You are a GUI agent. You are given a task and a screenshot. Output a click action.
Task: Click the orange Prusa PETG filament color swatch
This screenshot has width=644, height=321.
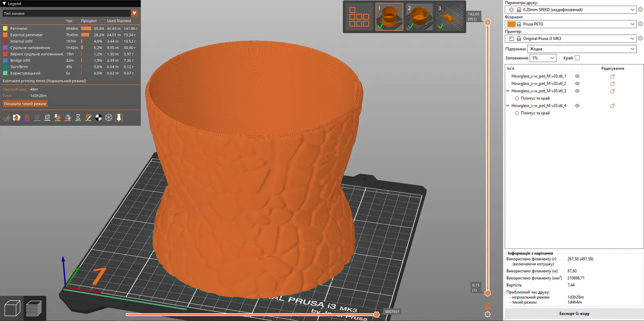[x=511, y=24]
